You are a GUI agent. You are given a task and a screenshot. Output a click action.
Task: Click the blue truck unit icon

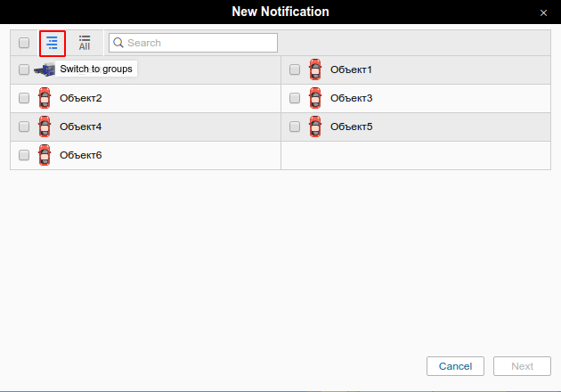pos(45,69)
